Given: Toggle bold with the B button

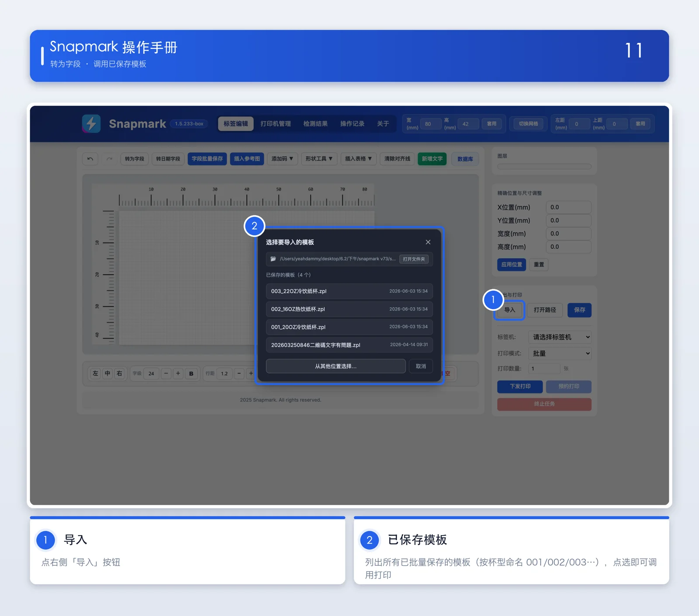Looking at the screenshot, I should [x=191, y=374].
